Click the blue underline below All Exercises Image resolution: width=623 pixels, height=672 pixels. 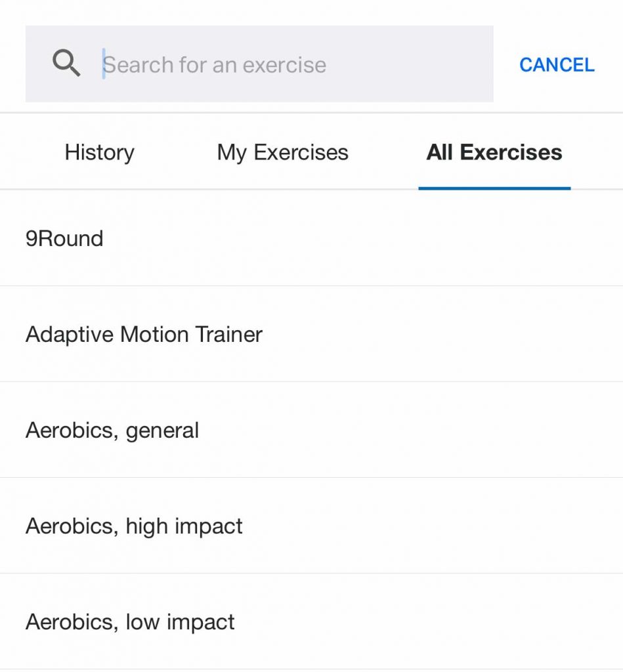[494, 188]
